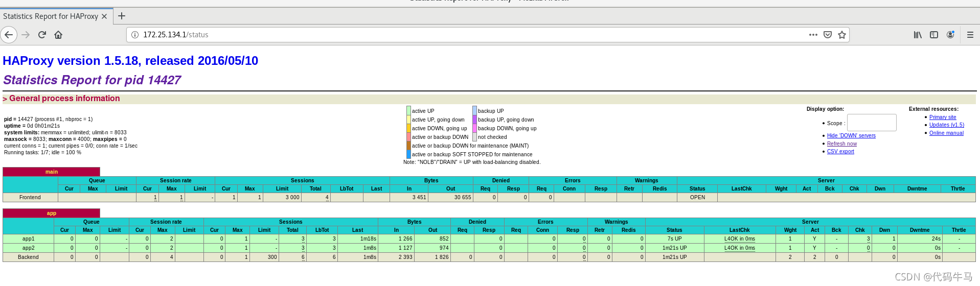Screen dimensions: 980x286
Task: Click Hide 'DOWN' servers link
Action: click(x=851, y=135)
